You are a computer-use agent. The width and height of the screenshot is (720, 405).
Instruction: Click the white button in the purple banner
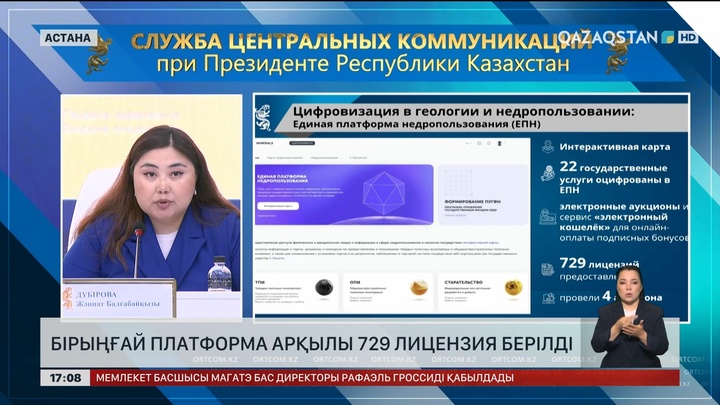[278, 206]
